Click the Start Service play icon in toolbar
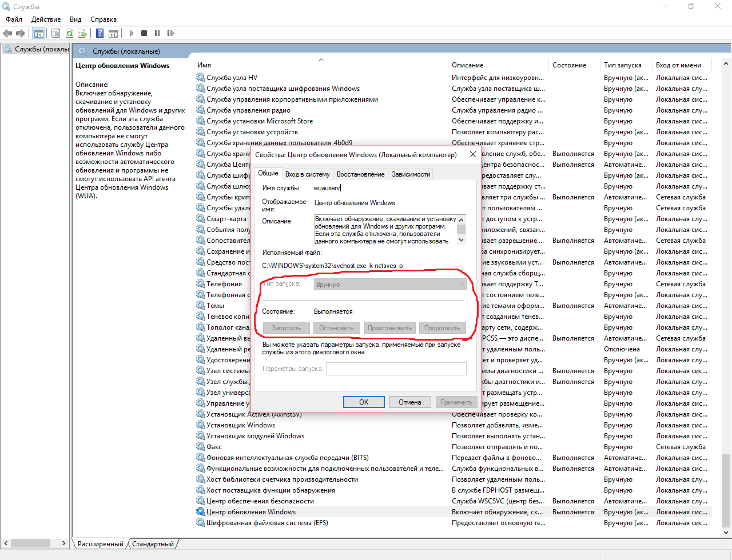 click(132, 33)
